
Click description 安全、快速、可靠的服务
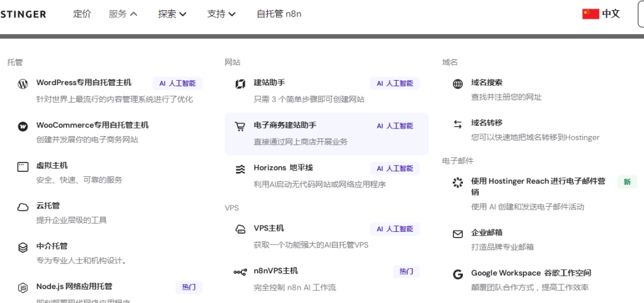[79, 180]
